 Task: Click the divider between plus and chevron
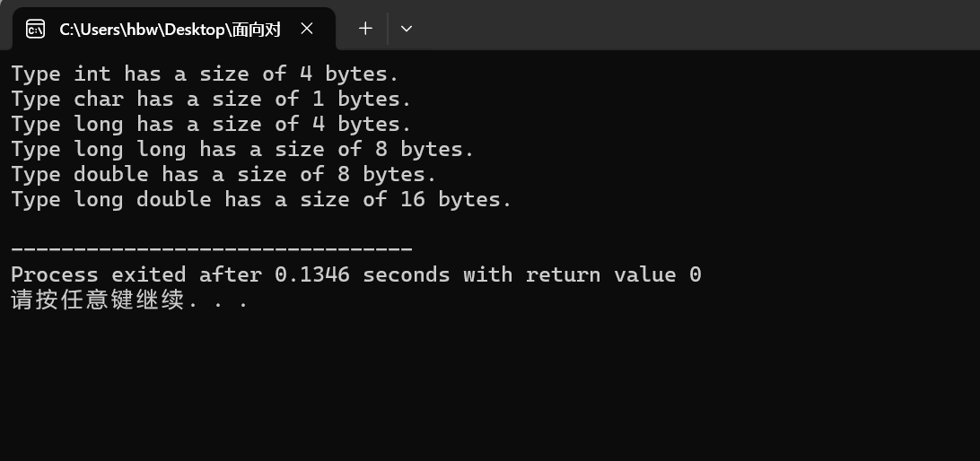(387, 29)
